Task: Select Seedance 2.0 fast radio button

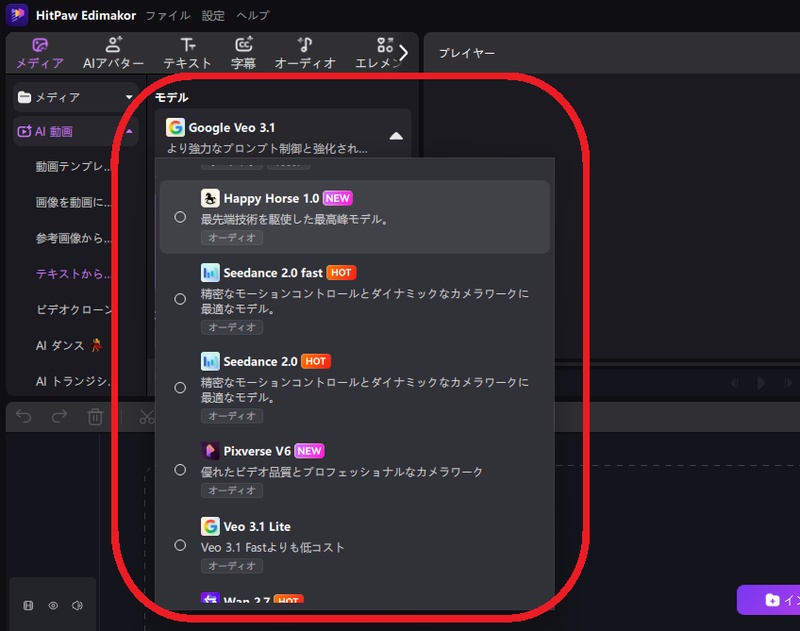Action: click(x=180, y=299)
